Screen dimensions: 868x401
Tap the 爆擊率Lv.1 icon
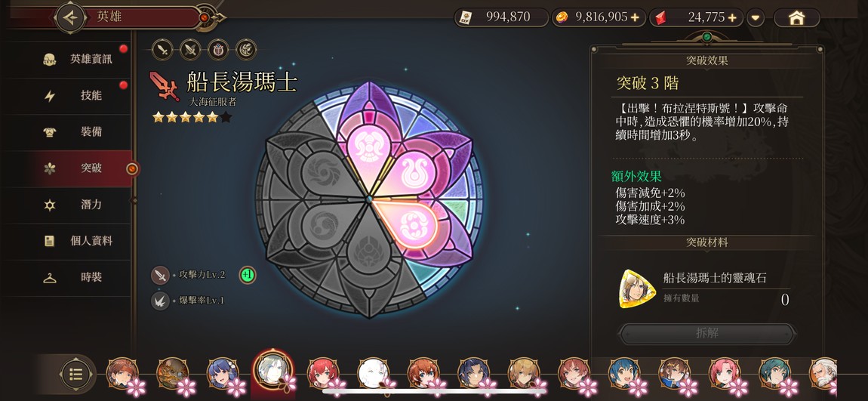[x=161, y=301]
